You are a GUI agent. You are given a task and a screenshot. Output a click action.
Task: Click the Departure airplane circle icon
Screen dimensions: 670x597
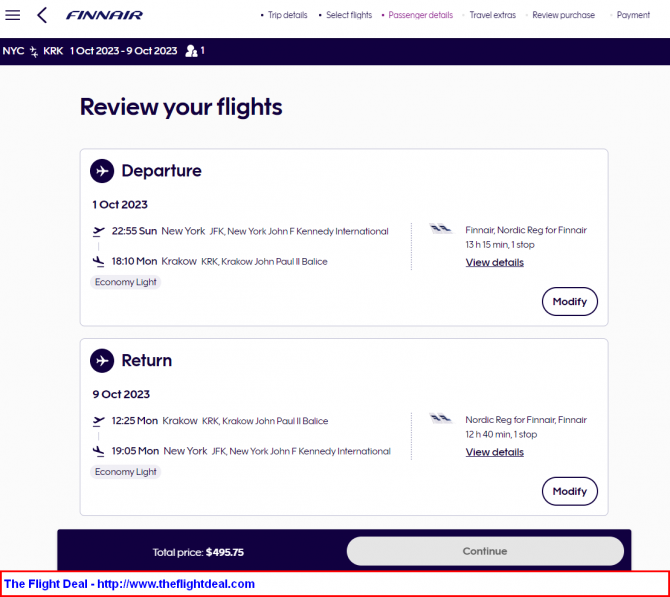coord(102,171)
